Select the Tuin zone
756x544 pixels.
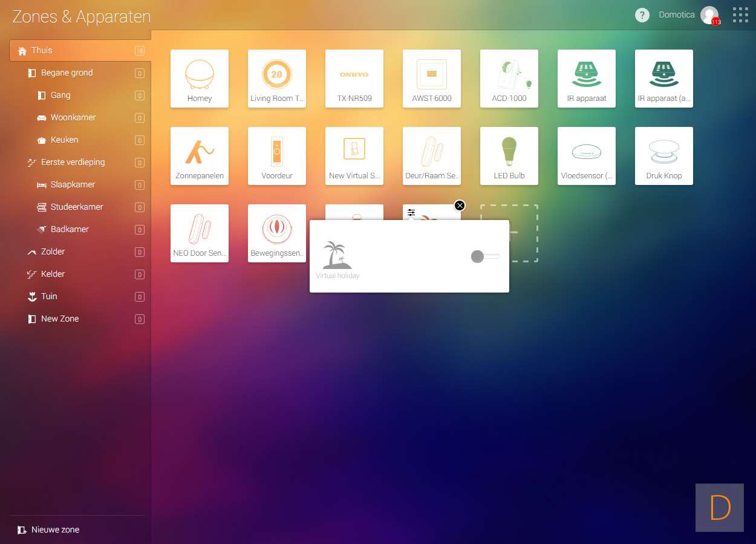click(80, 296)
